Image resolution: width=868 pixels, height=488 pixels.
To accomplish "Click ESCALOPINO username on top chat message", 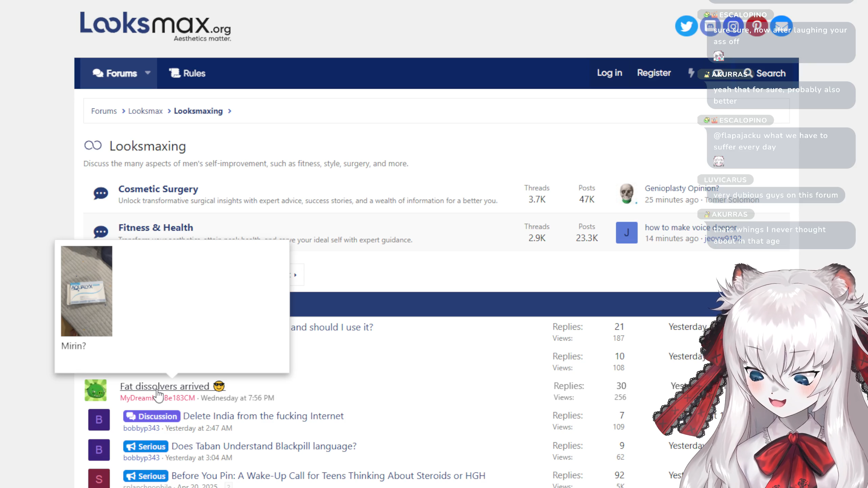I will coord(743,15).
